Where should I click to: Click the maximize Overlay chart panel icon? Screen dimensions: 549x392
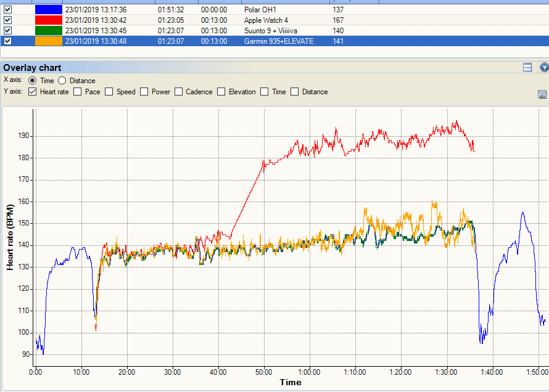point(527,68)
